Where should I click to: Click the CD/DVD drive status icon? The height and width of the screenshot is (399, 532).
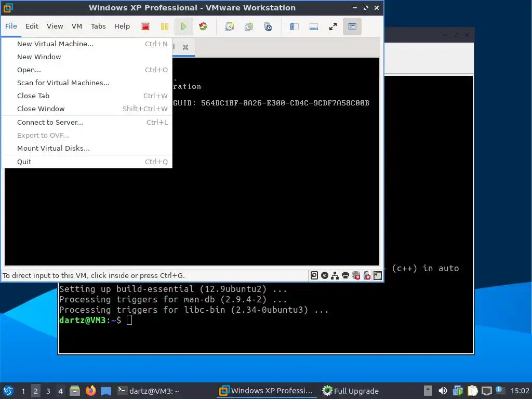(325, 275)
